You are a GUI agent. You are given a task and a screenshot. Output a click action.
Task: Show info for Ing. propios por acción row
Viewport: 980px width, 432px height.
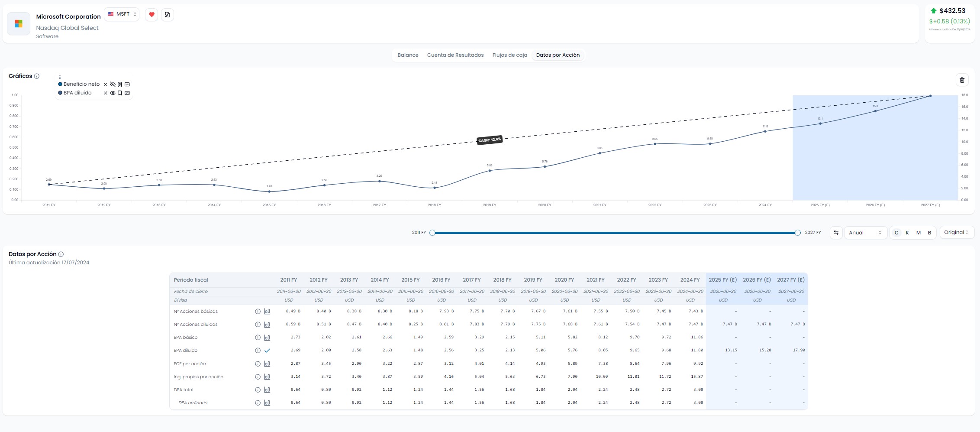[258, 377]
